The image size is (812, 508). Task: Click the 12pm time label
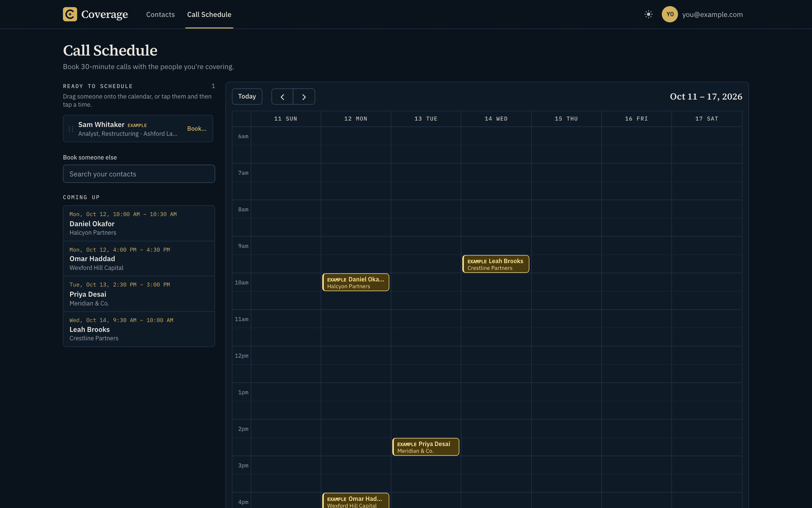(242, 356)
